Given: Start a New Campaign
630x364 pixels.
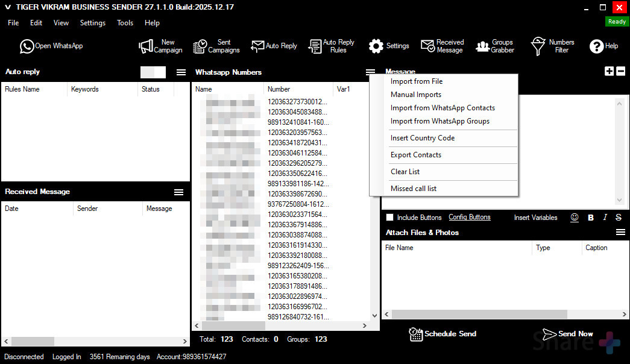Looking at the screenshot, I should 160,46.
